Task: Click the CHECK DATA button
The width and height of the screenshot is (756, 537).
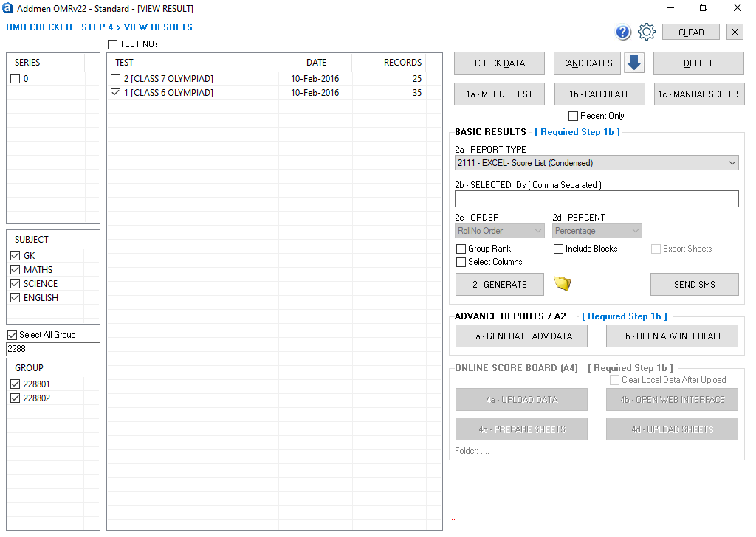Action: click(x=499, y=63)
